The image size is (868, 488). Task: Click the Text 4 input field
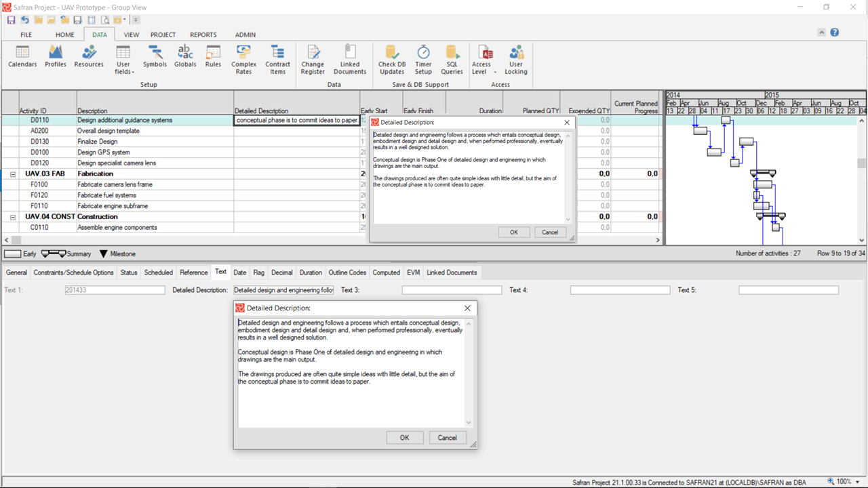620,290
